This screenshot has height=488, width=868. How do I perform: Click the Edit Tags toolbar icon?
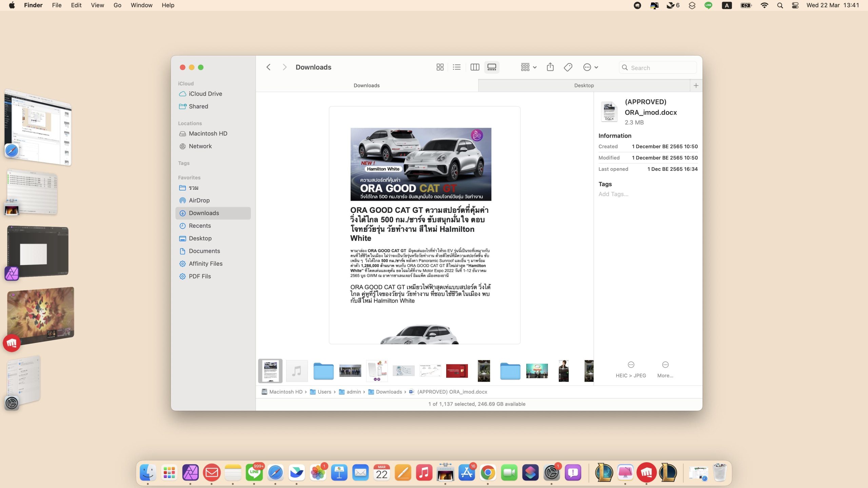click(x=568, y=67)
